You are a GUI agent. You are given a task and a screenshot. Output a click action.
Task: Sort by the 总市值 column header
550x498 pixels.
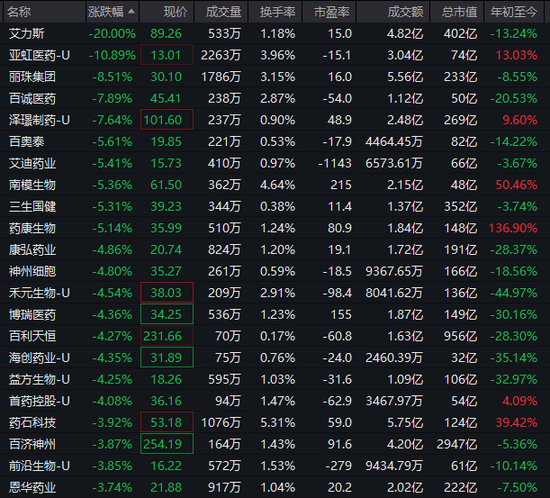[x=457, y=12]
